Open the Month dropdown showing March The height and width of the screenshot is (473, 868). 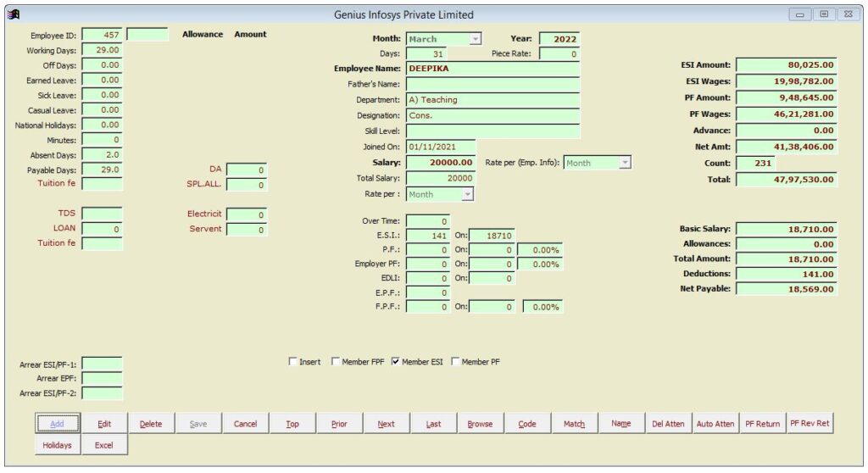(x=476, y=39)
